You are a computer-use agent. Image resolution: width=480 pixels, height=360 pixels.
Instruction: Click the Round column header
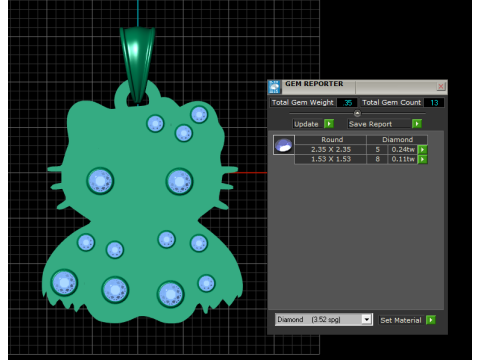[331, 140]
